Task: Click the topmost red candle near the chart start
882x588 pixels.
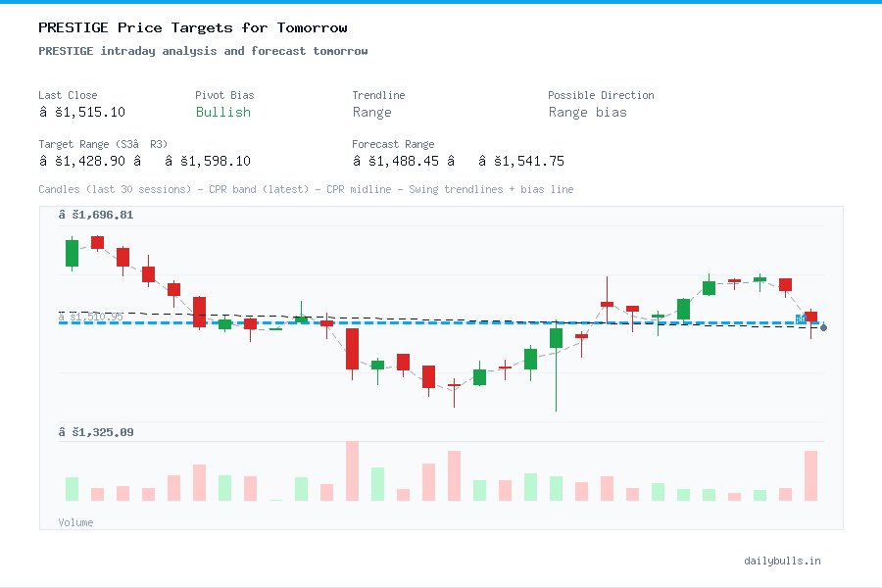Action: tap(96, 242)
